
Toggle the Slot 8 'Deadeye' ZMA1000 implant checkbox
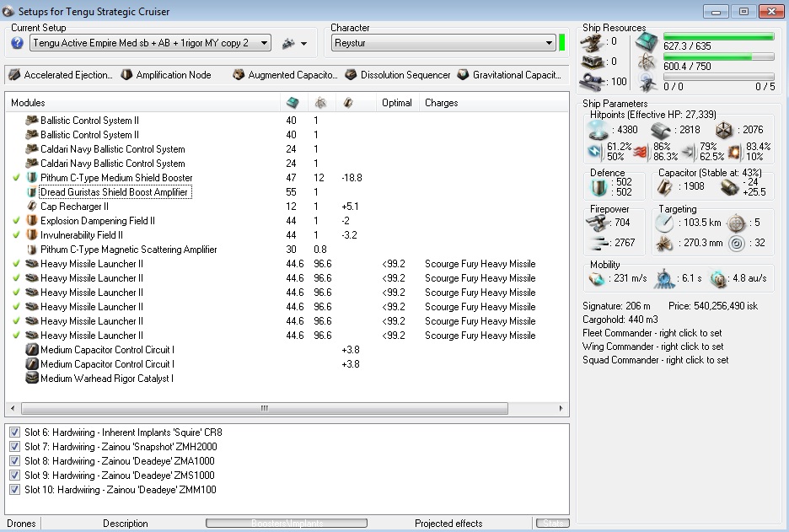tap(14, 461)
